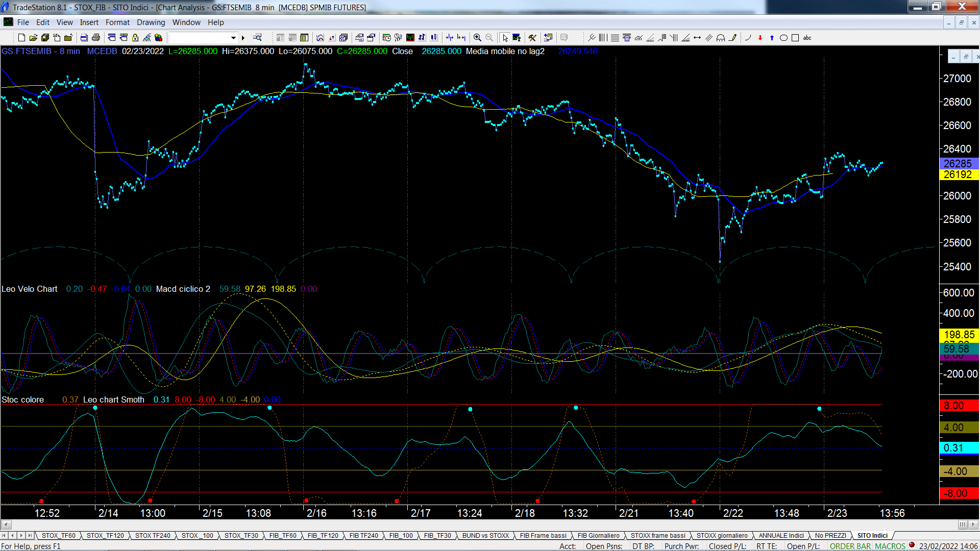
Task: Click the padlock Lock icon
Action: [135, 38]
